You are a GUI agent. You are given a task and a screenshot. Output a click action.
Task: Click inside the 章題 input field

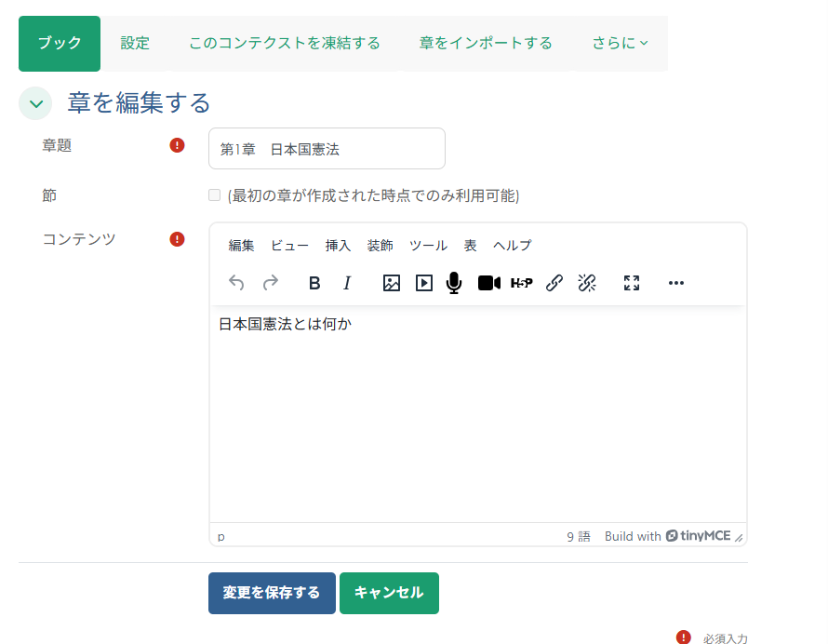[326, 148]
